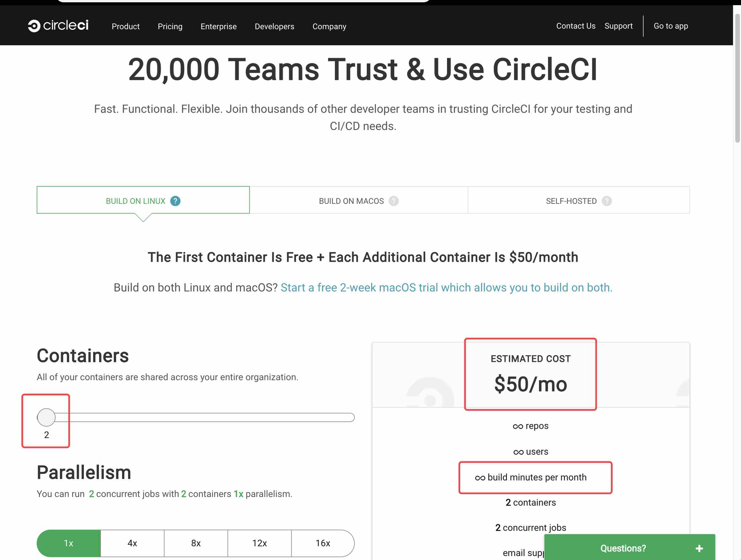Click the Go to app button
The image size is (741, 560).
coord(671,26)
